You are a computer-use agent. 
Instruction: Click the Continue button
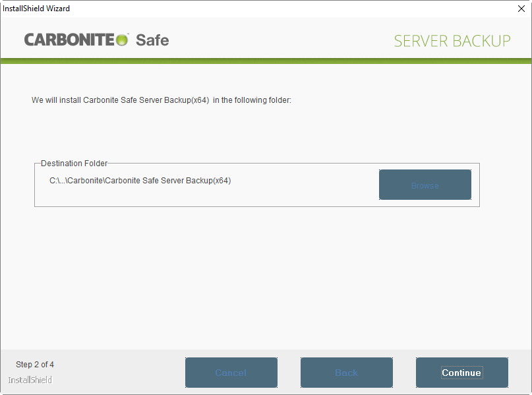coord(461,373)
